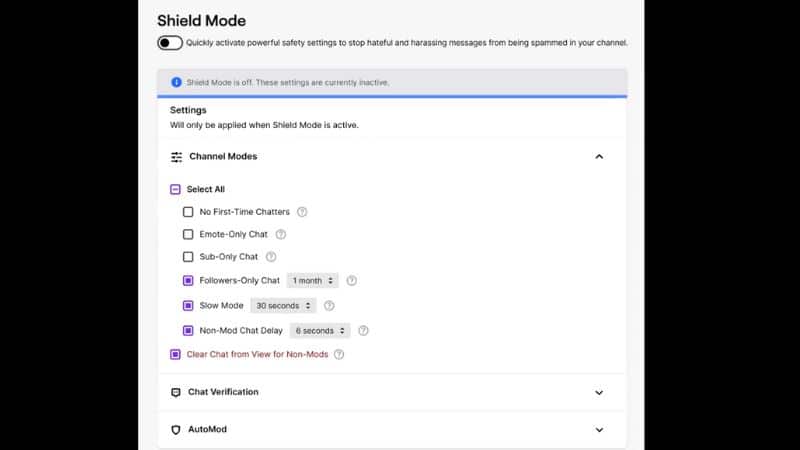800x450 pixels.
Task: Click the help icon for Clear Chat from View
Action: coord(339,354)
